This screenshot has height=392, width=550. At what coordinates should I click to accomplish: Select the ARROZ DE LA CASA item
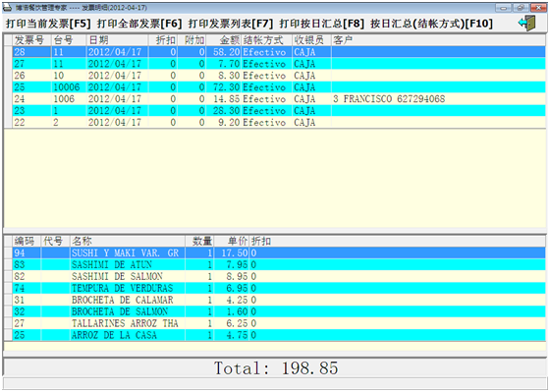[x=279, y=335]
